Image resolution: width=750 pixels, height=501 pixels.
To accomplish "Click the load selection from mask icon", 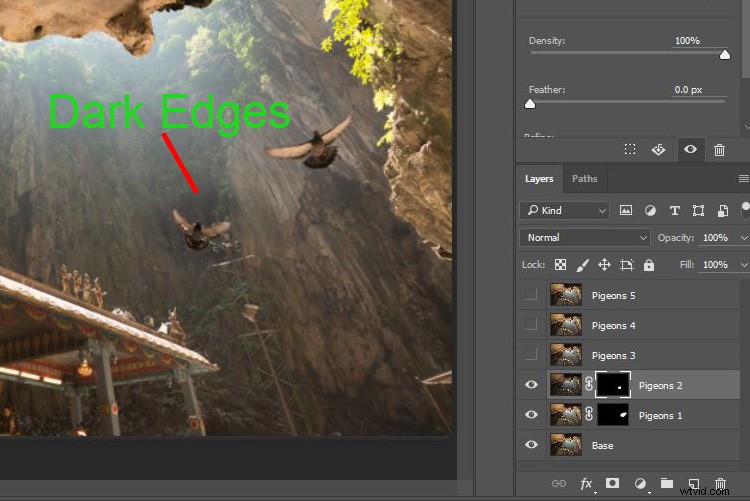I will pos(630,150).
